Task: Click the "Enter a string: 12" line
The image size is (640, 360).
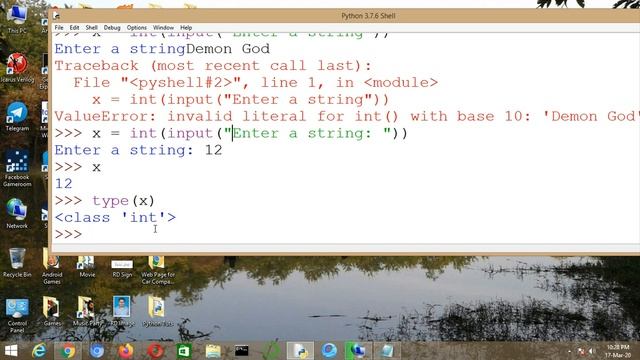Action: click(138, 150)
